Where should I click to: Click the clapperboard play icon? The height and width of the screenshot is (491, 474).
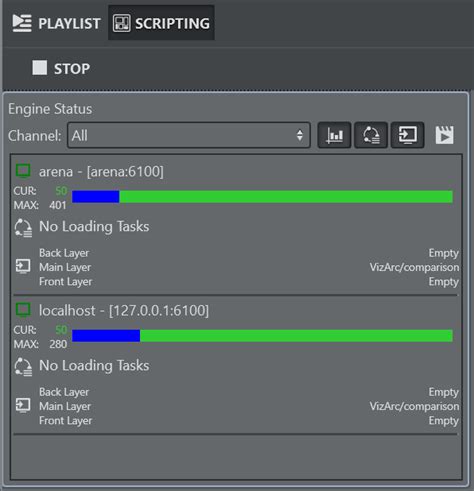(444, 135)
